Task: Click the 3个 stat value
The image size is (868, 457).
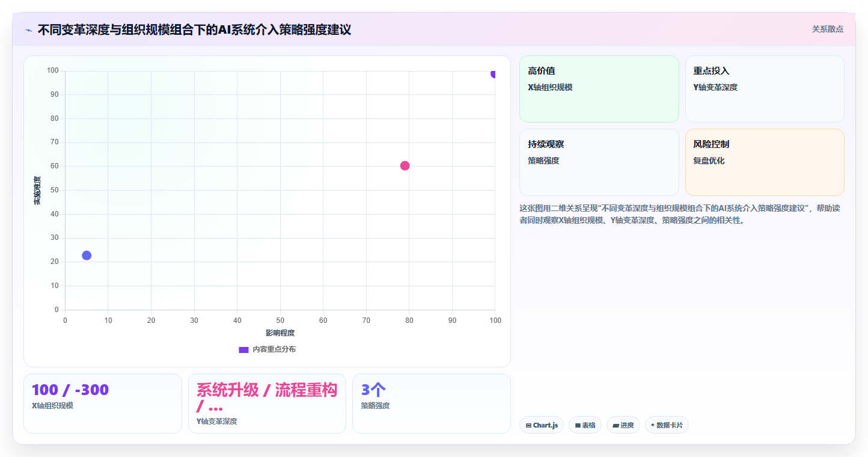Action: click(373, 390)
